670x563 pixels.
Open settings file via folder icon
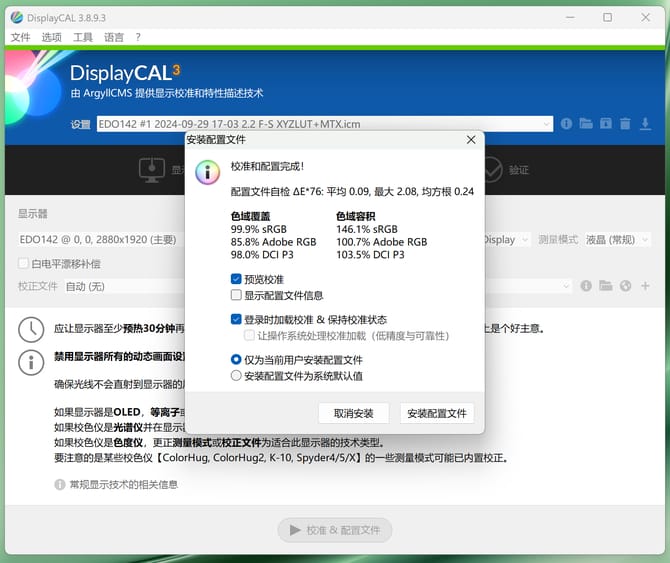586,124
